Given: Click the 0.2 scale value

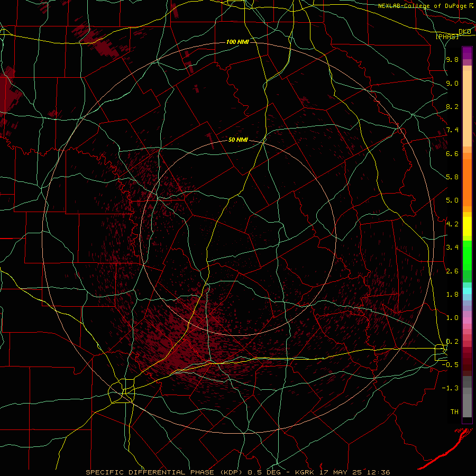Looking at the screenshot, I should pyautogui.click(x=452, y=341).
